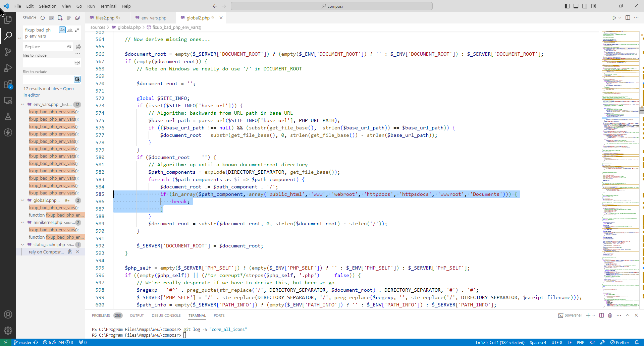Viewport: 644px width, 346px height.
Task: Clear the search results
Action: 51,18
